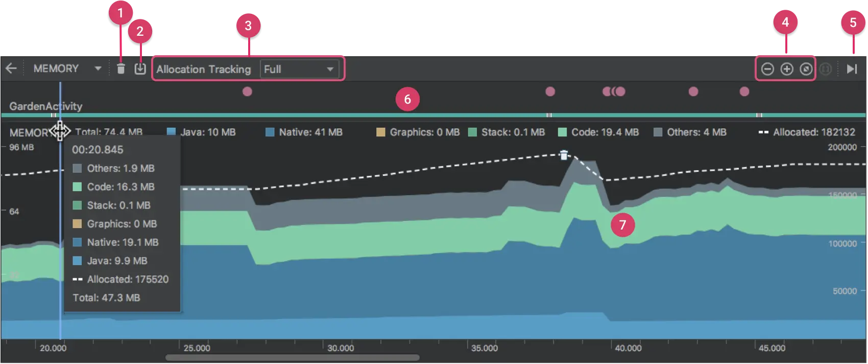Click the clustered pink event dots
This screenshot has width=868, height=364.
pyautogui.click(x=614, y=92)
